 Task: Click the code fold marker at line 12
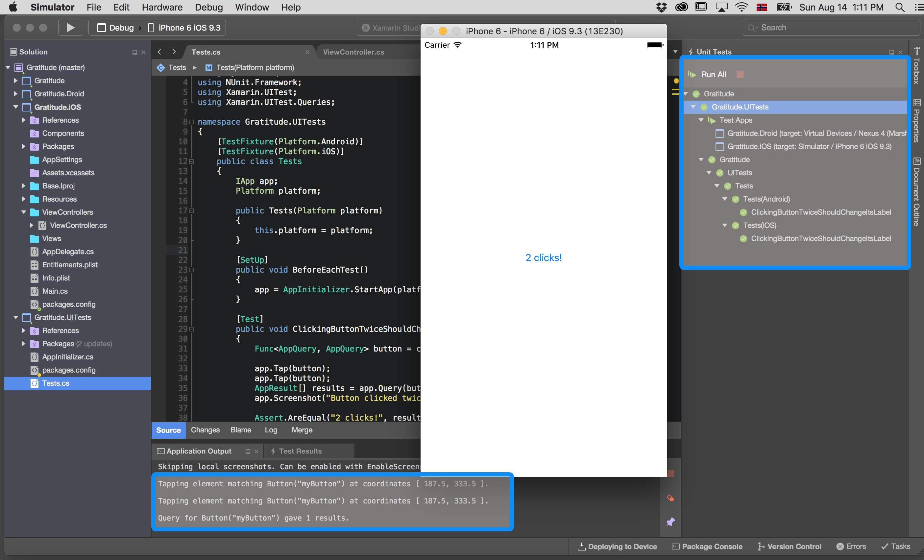coord(191,161)
